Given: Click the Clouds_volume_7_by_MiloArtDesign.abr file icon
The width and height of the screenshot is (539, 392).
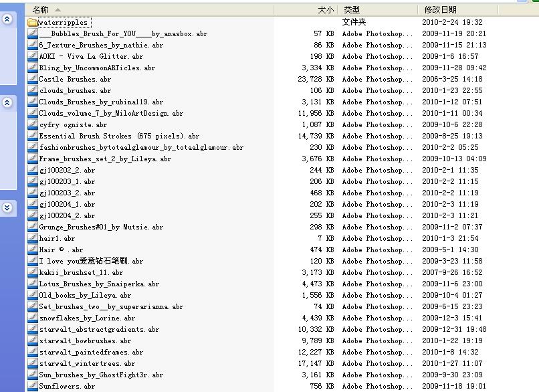Looking at the screenshot, I should point(33,113).
